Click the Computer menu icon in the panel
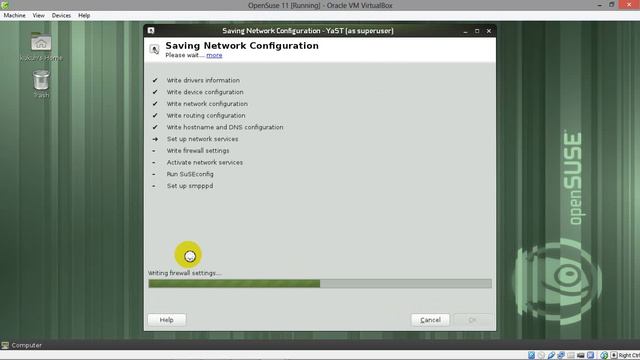 5,345
